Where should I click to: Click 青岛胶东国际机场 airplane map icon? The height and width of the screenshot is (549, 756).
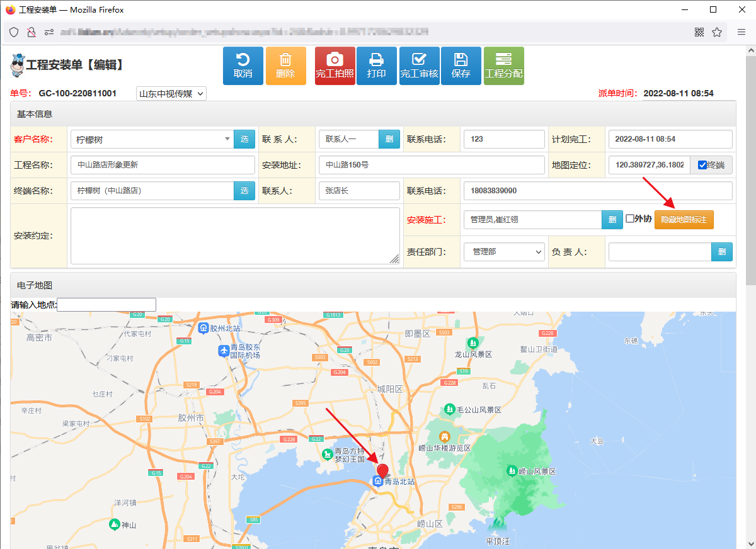pos(224,351)
